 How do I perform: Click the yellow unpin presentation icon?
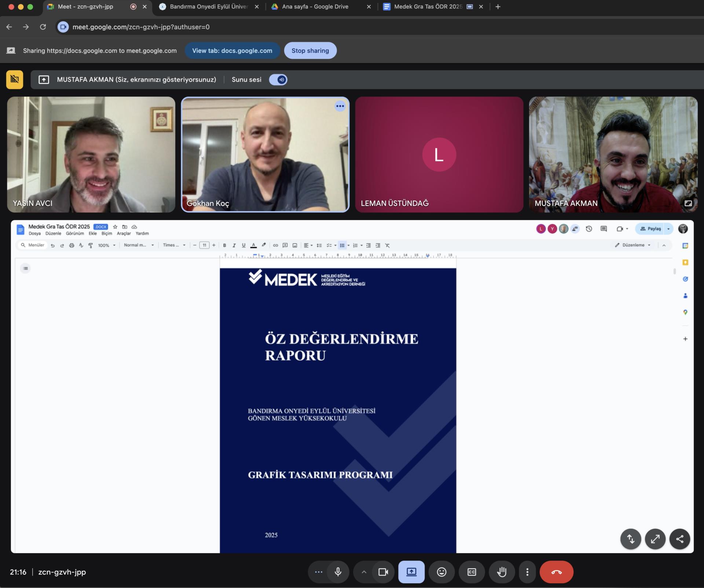15,79
